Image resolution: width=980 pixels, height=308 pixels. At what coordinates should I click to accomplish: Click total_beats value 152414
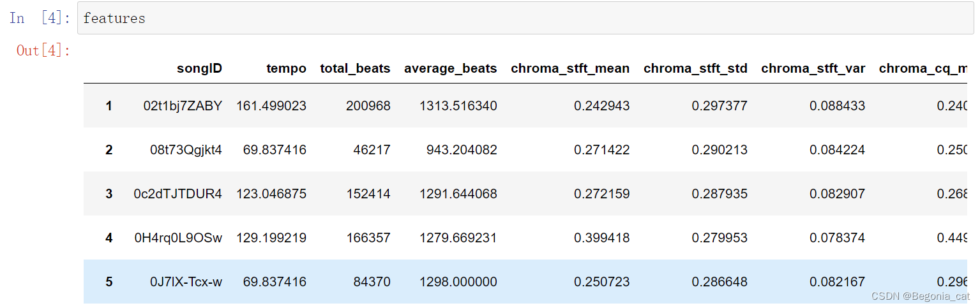pos(368,194)
